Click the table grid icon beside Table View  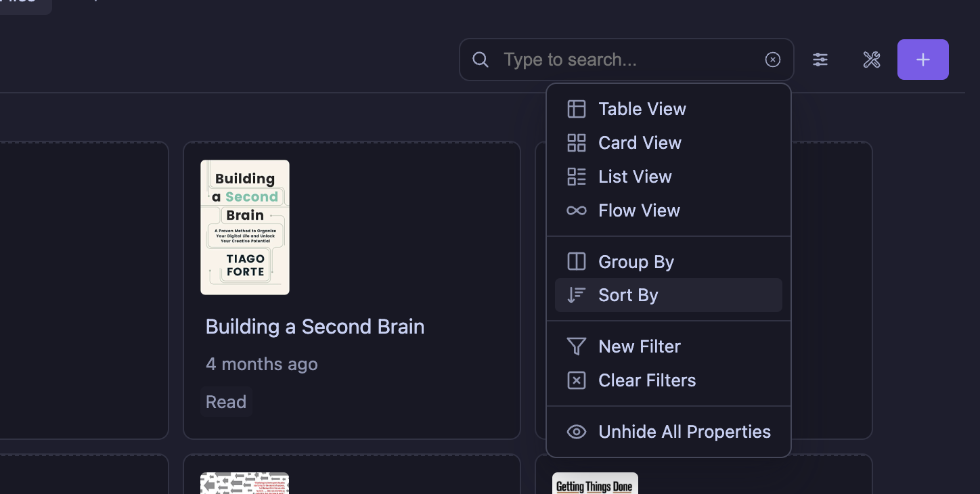tap(577, 109)
